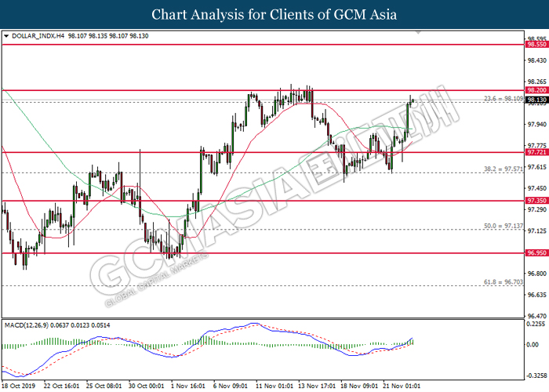Select the 97.721 red price label
The image size is (549, 392).
pos(536,152)
